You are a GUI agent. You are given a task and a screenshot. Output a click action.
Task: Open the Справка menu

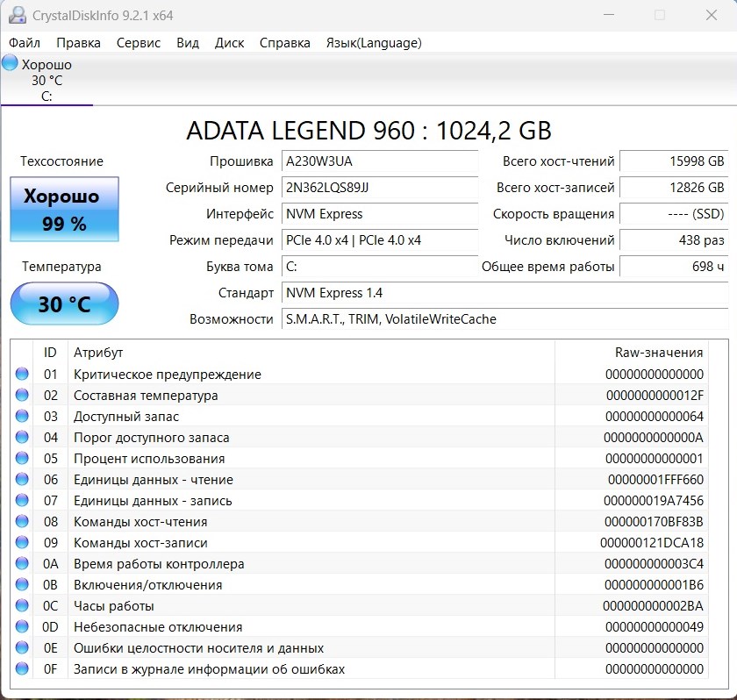[x=284, y=43]
